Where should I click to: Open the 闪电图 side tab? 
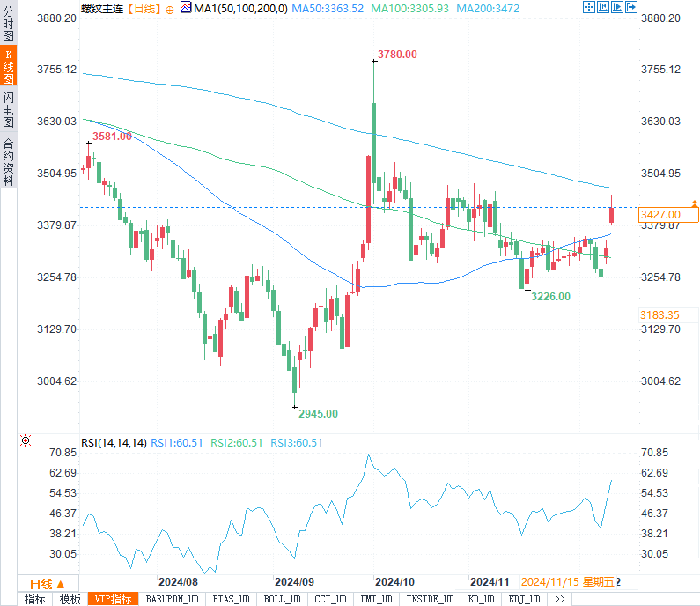9,109
